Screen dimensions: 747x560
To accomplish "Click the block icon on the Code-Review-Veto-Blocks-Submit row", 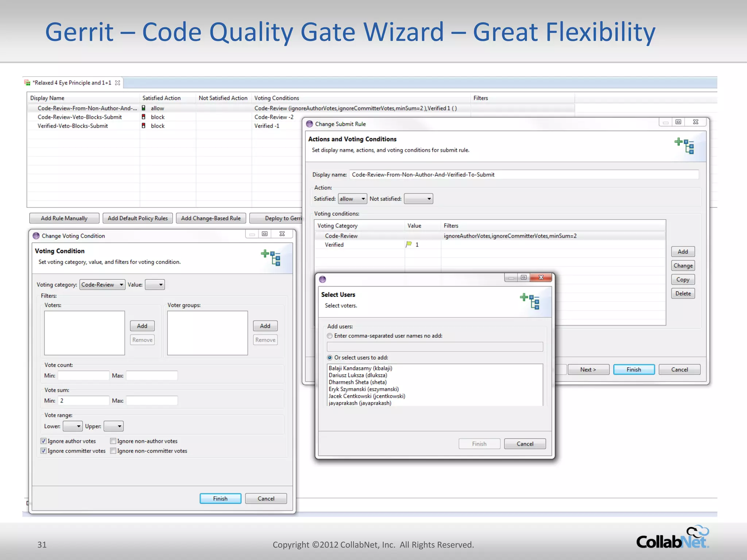I will click(x=144, y=117).
